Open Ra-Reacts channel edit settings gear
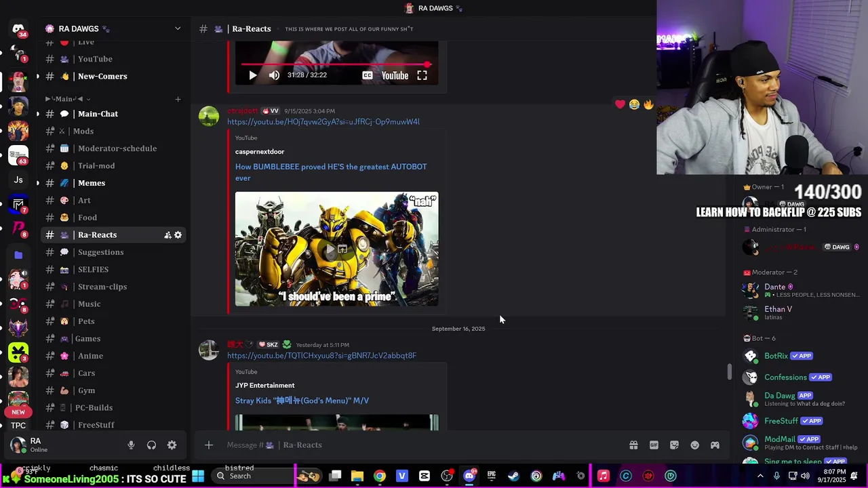 pyautogui.click(x=178, y=235)
